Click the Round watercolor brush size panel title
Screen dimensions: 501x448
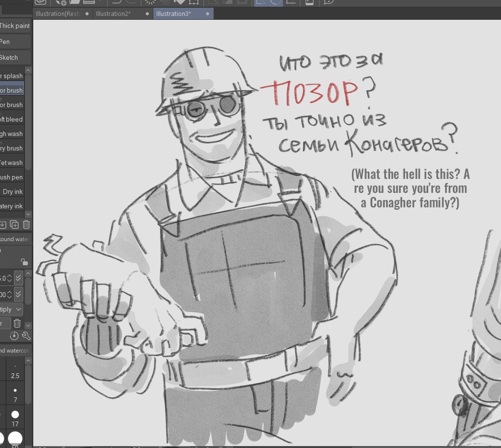coord(15,351)
